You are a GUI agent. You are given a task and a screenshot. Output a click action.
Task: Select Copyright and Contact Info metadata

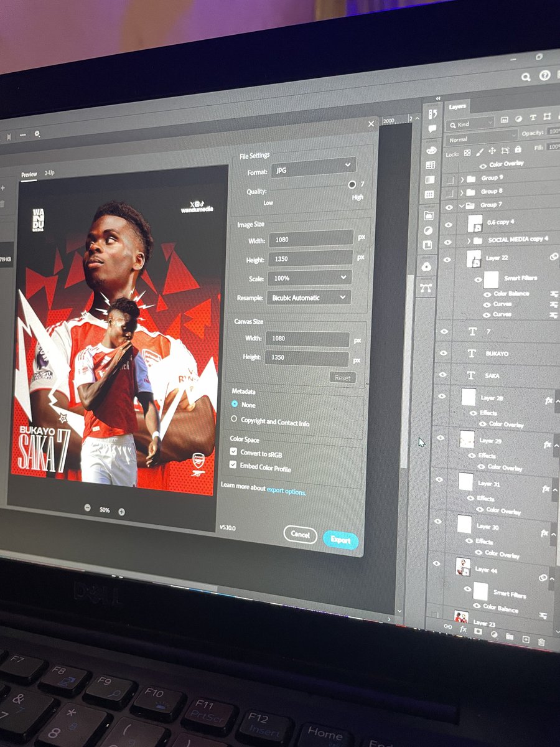tap(234, 419)
